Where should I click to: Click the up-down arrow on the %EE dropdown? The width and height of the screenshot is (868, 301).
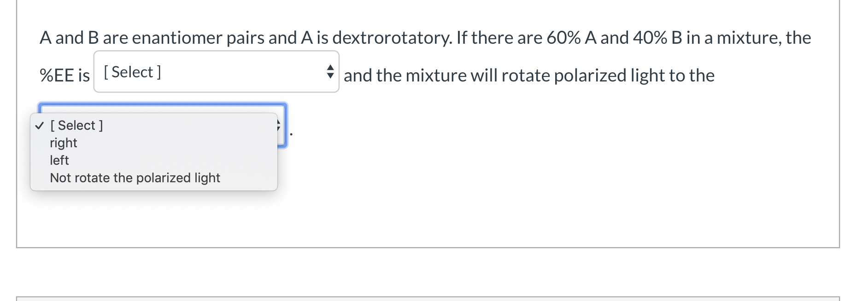point(330,72)
